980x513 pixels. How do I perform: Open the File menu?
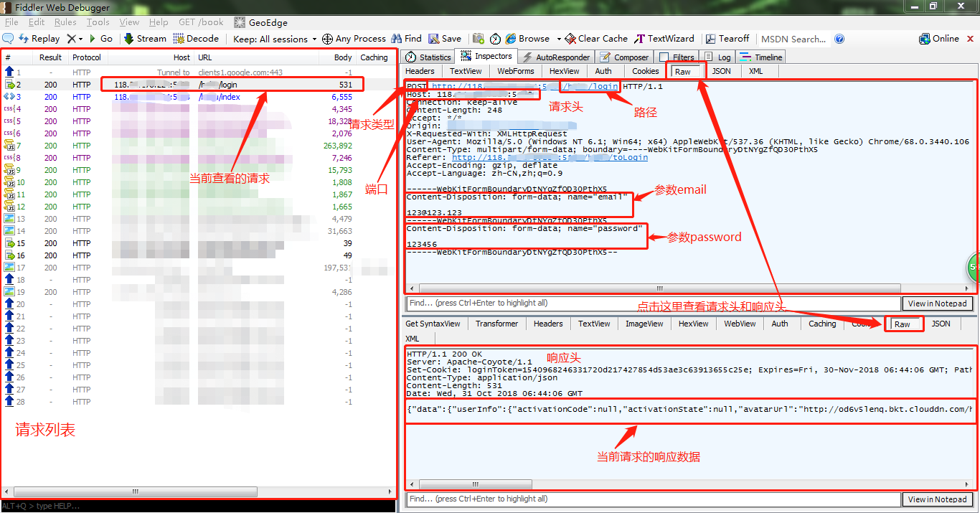[x=11, y=22]
